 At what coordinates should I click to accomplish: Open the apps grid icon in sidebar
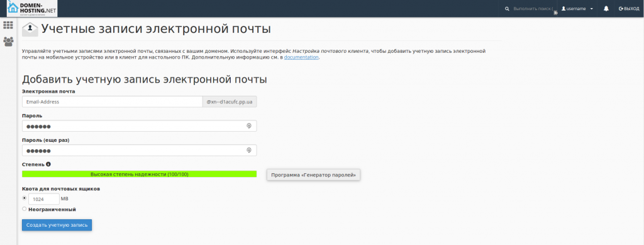click(8, 25)
